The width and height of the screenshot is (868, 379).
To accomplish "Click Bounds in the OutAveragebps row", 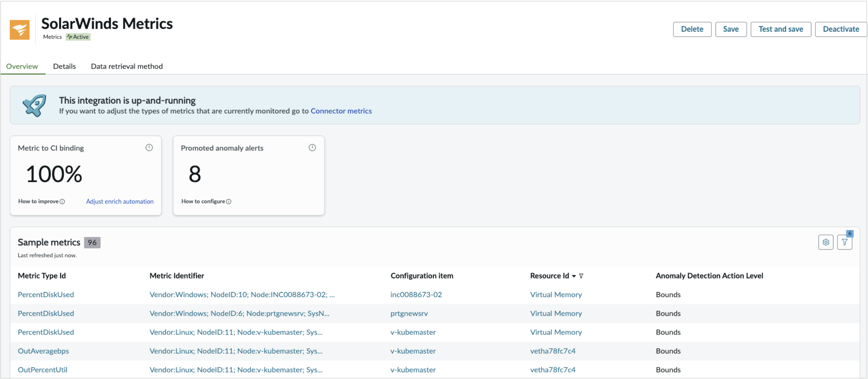I will pos(668,351).
